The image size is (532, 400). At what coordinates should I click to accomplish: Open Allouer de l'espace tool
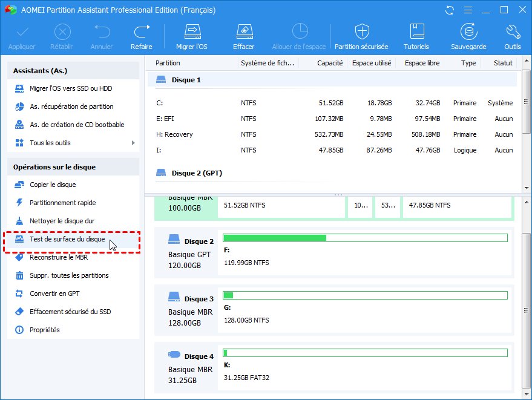(299, 37)
